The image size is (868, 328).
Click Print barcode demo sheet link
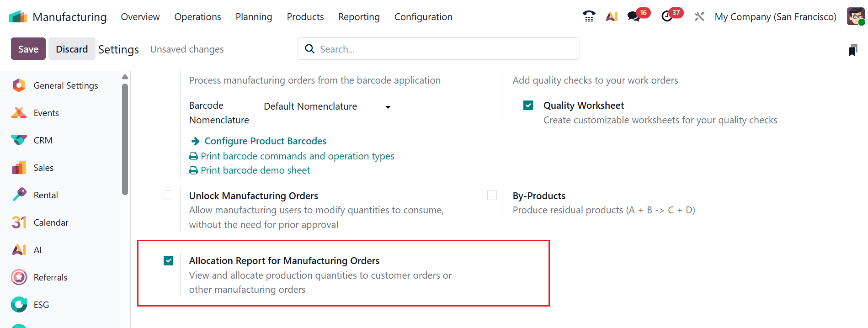tap(255, 170)
